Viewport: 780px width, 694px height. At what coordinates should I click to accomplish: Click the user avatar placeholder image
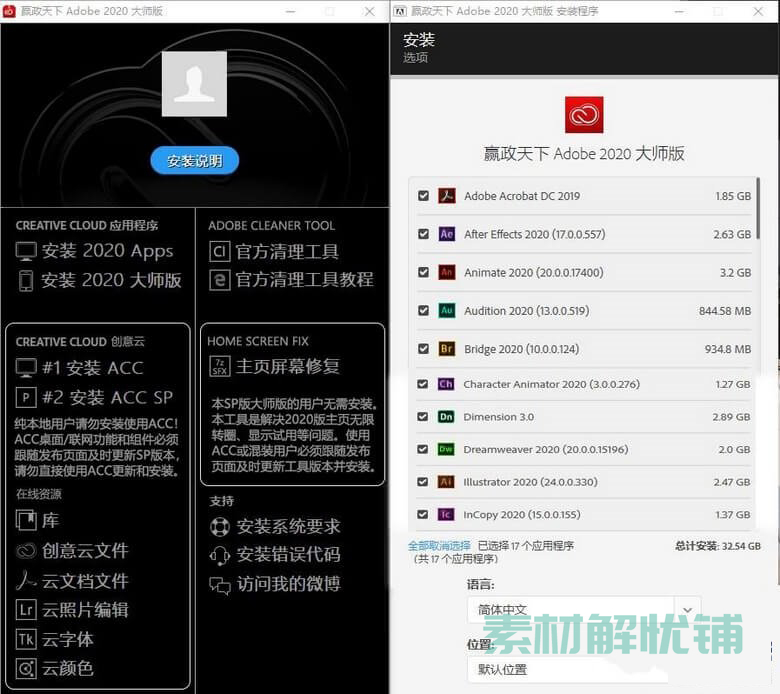click(x=195, y=84)
